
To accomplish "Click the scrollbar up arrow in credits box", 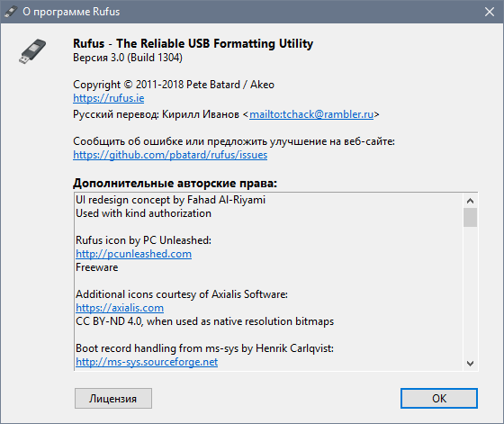I will point(470,201).
